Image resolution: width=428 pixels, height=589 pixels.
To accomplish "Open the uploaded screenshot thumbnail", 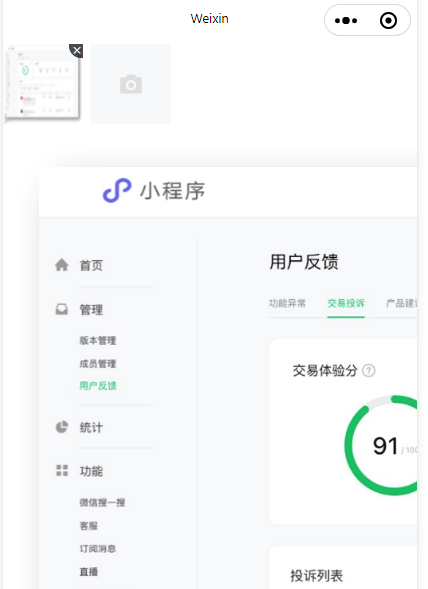I will pyautogui.click(x=42, y=84).
